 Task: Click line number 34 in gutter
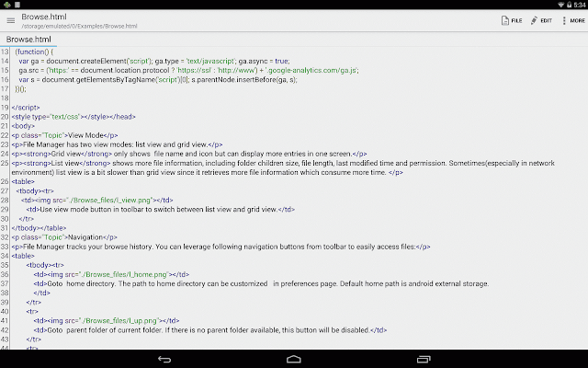(5, 256)
